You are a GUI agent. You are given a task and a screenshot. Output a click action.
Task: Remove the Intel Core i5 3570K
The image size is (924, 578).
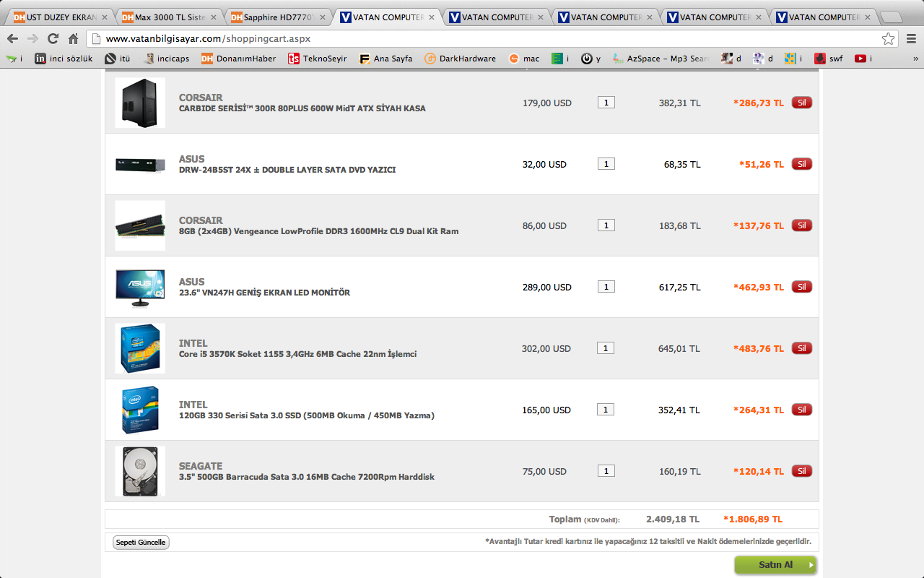801,348
